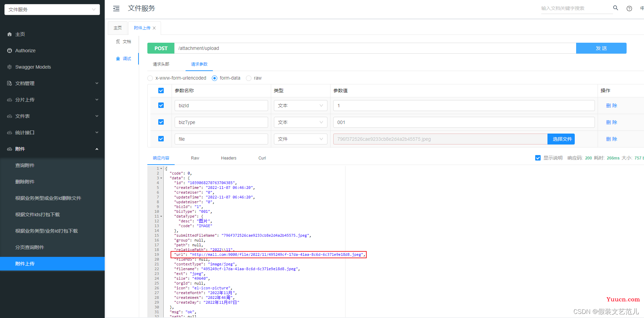Expand the 统计接口 menu
This screenshot has height=318, width=644.
pyautogui.click(x=97, y=133)
